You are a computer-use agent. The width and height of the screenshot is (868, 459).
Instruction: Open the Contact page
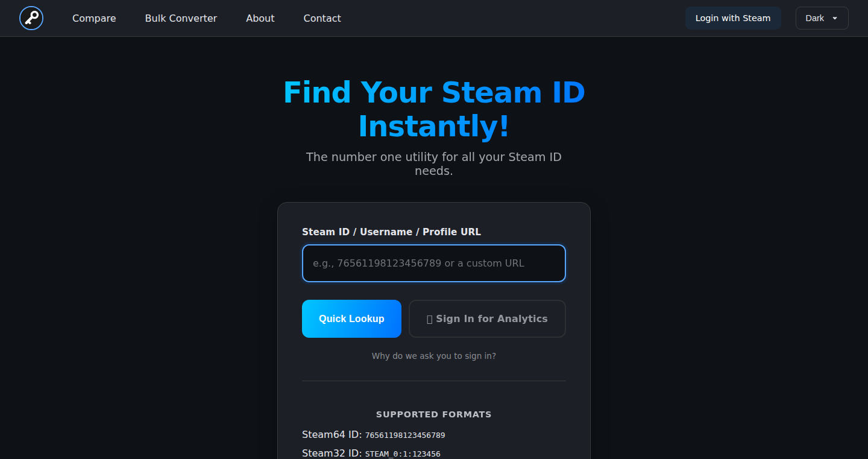[322, 18]
